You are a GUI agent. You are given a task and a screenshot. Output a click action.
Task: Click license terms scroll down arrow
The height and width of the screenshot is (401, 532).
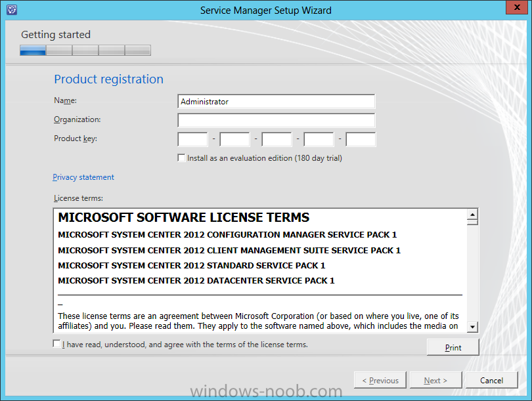tap(472, 327)
